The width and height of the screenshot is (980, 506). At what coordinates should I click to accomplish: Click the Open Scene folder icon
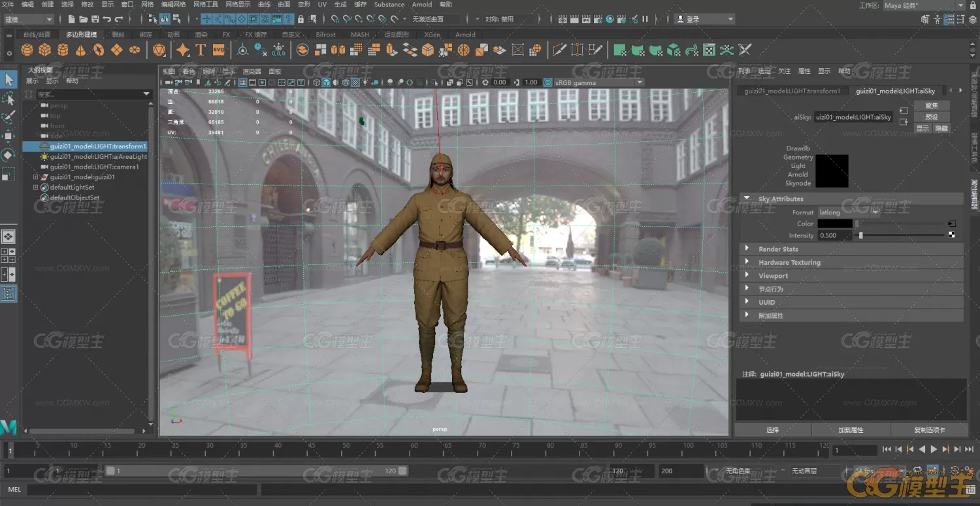84,20
